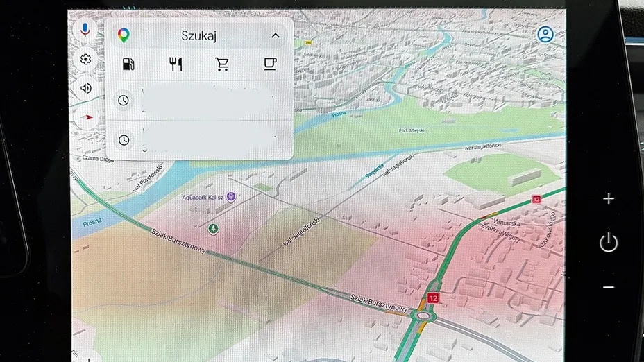Tap the wał Piastowski label
This screenshot has height=362, width=644.
[x=148, y=178]
